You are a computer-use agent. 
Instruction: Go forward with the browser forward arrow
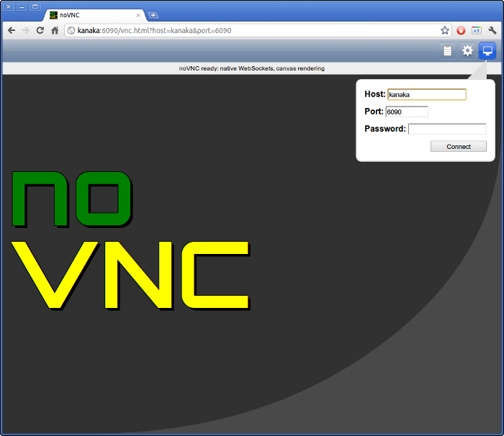[x=26, y=30]
